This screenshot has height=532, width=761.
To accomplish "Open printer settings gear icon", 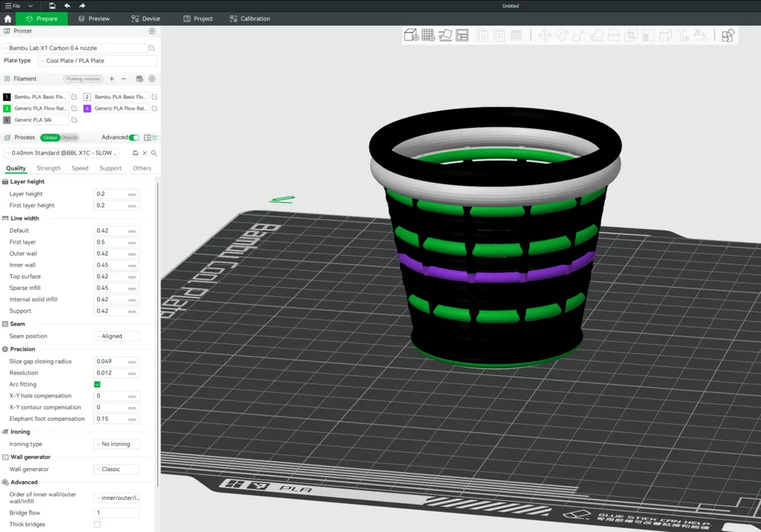I will click(151, 31).
